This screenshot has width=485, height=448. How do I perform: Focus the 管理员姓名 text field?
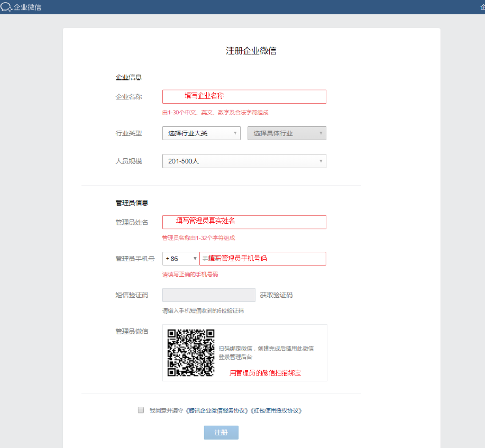click(x=244, y=222)
